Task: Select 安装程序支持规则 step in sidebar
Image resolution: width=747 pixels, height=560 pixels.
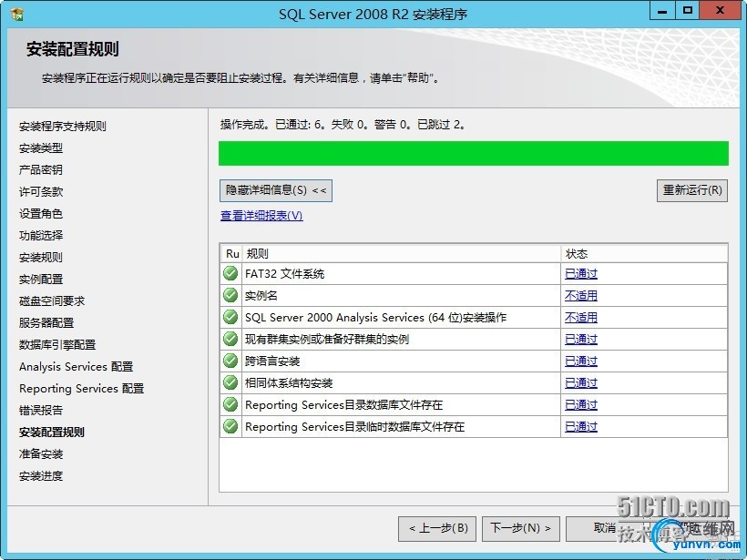Action: tap(63, 127)
